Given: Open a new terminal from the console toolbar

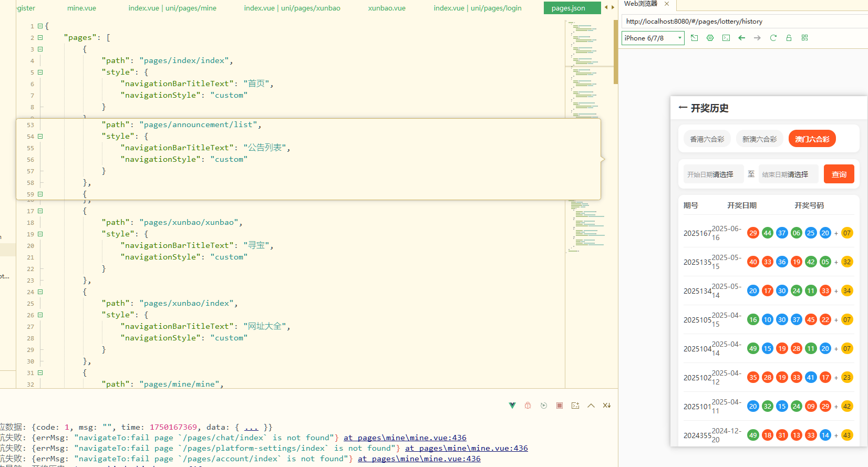Looking at the screenshot, I should [575, 406].
